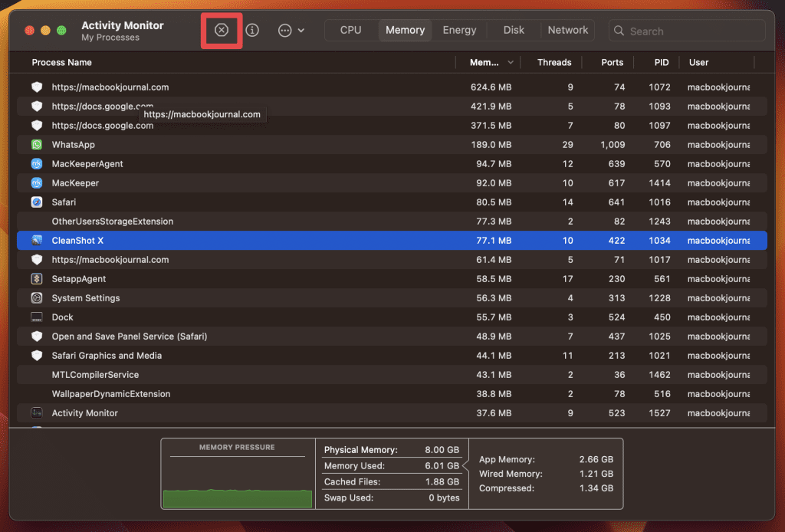This screenshot has width=785, height=532.
Task: Click the SetappAgent icon
Action: click(37, 279)
